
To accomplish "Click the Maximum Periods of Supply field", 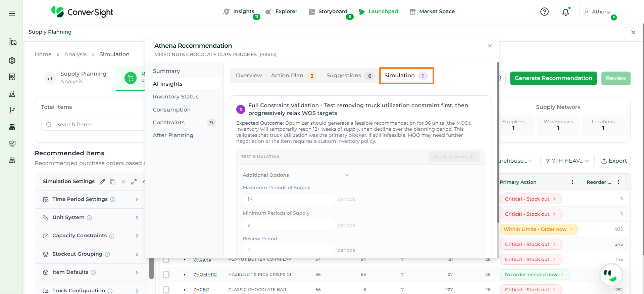I will [288, 199].
